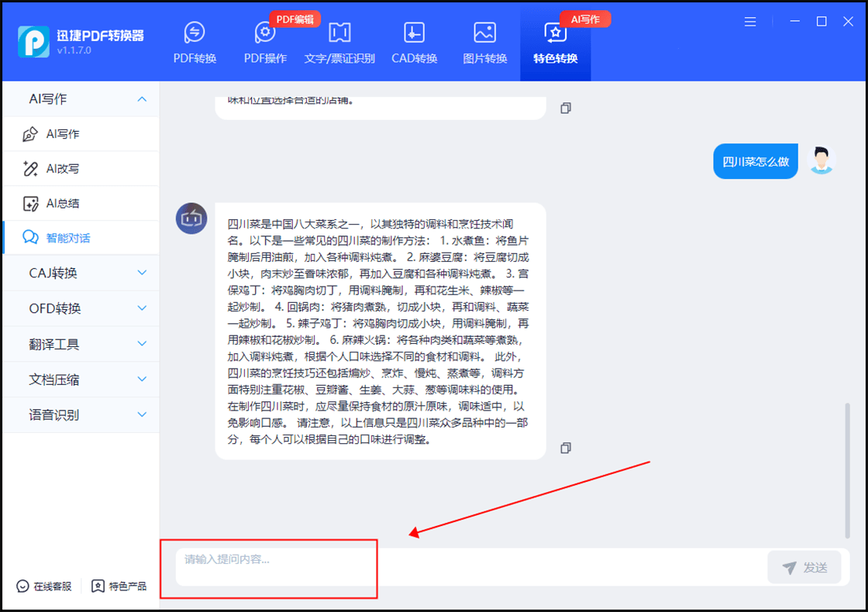Switch to 特色转换 tab
The image size is (868, 612).
point(555,43)
